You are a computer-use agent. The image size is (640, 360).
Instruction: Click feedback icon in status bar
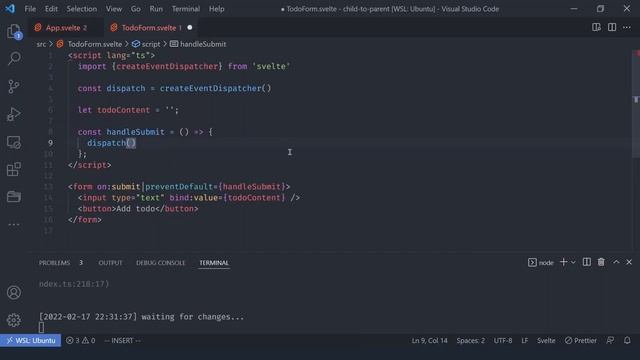(x=610, y=340)
